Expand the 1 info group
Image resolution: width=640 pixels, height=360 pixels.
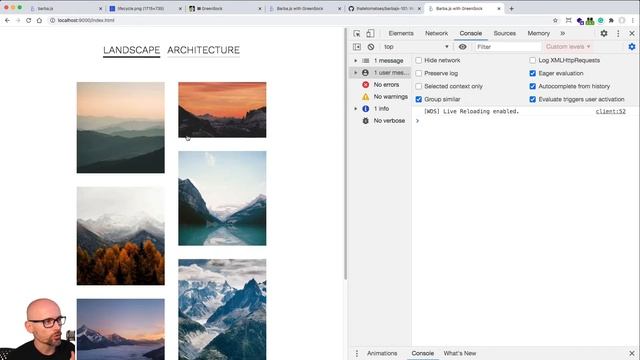pos(356,109)
